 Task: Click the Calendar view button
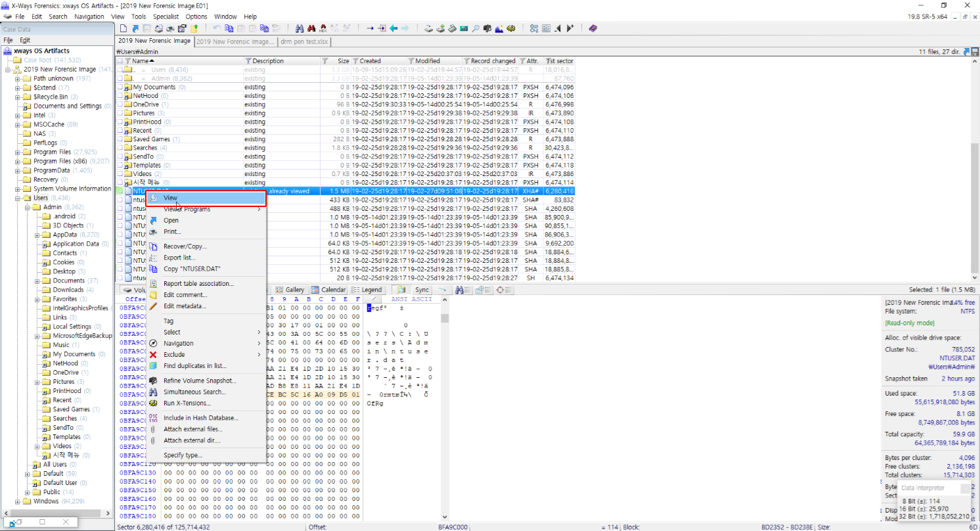click(x=328, y=290)
